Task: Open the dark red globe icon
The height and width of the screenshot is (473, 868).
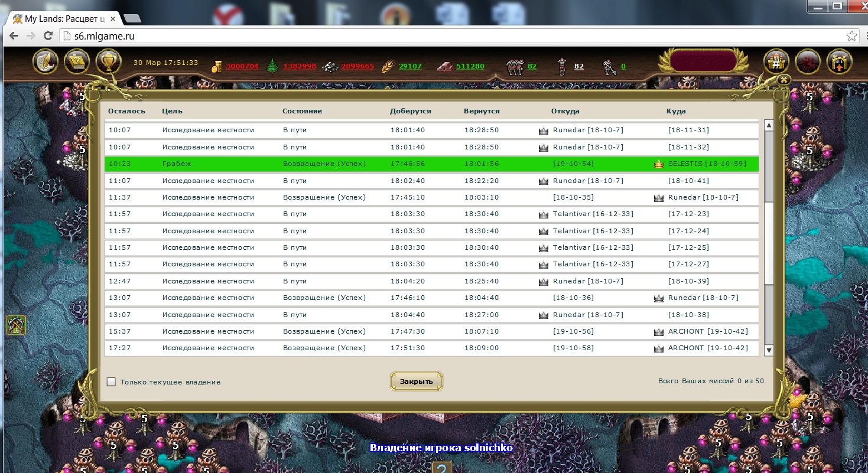Action: pyautogui.click(x=807, y=61)
